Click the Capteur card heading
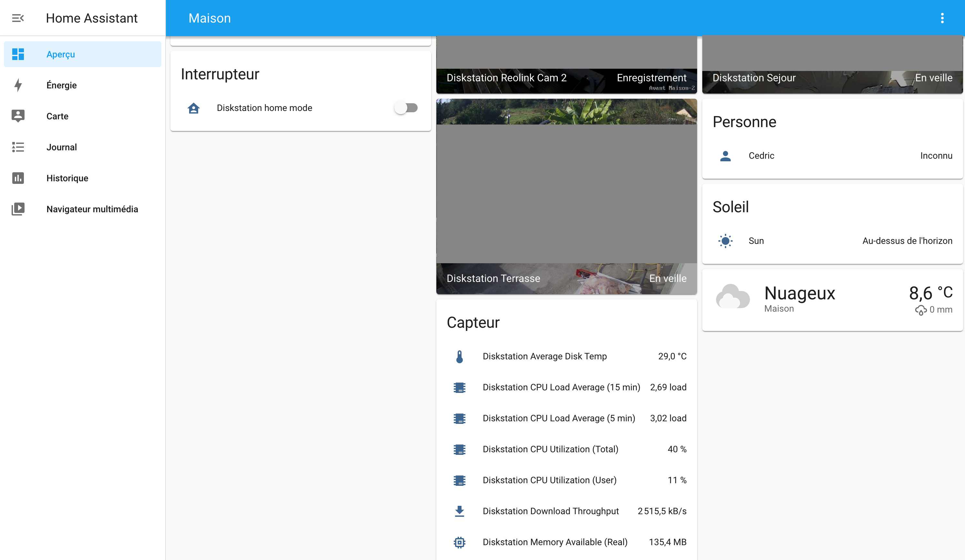Screen dimensions: 965x560 473,323
